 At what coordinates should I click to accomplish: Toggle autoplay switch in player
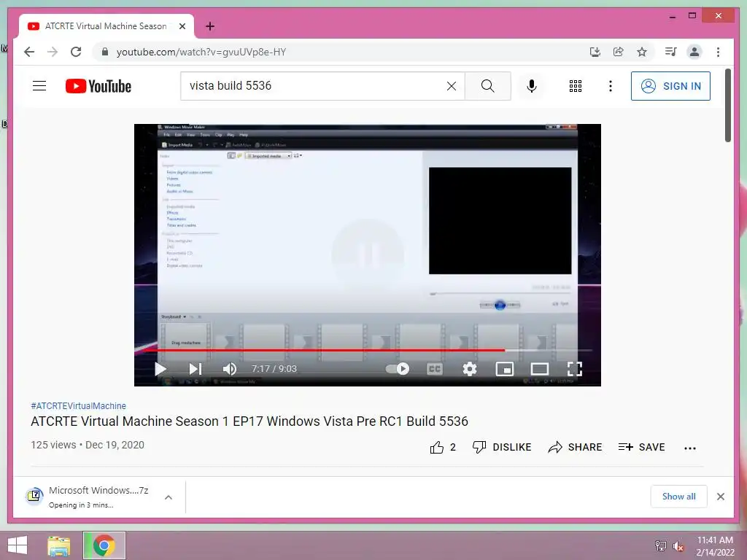398,368
